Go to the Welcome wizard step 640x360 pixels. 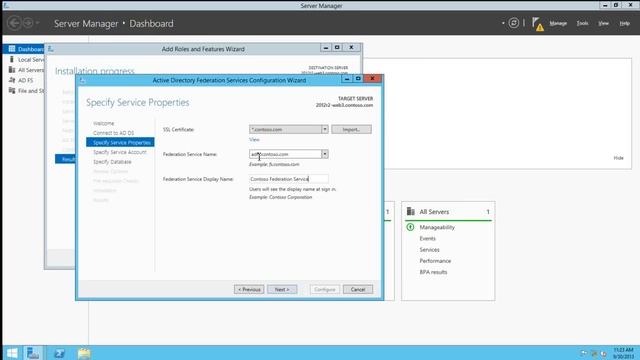tap(104, 123)
